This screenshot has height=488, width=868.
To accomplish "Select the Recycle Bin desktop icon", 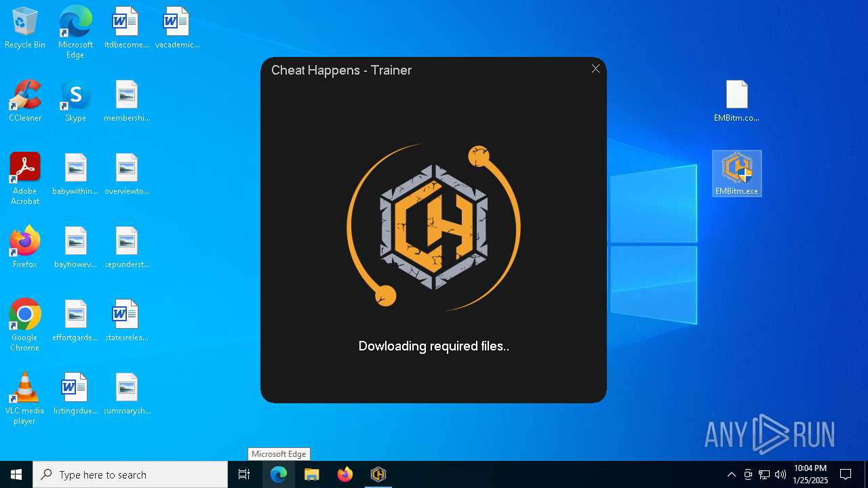I will [x=25, y=28].
